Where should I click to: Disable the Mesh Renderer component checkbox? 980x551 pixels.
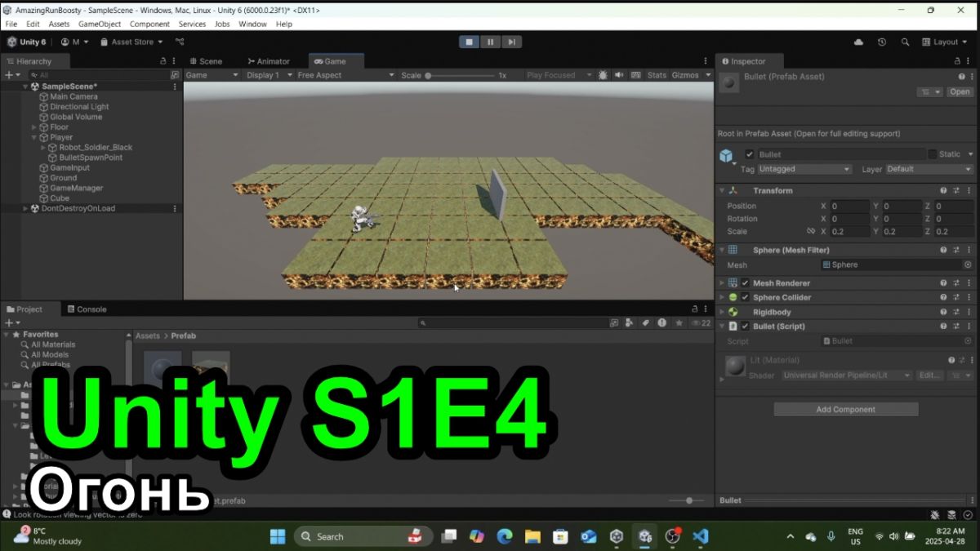coord(745,283)
